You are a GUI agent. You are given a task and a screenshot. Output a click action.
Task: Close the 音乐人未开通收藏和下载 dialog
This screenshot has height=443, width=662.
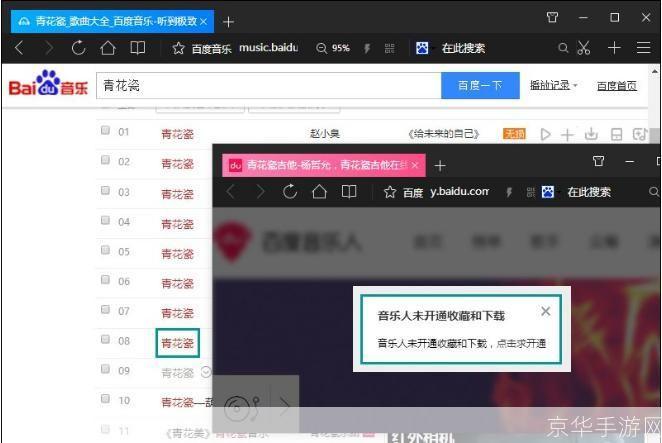tap(545, 311)
